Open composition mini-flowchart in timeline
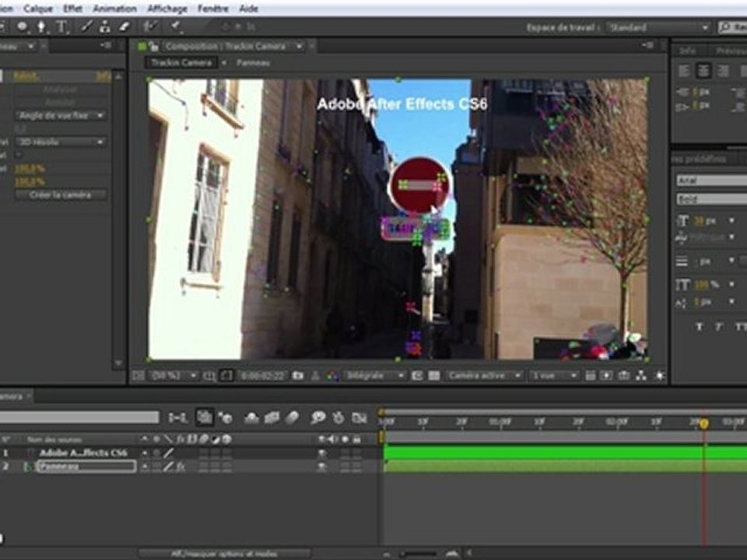 point(178,418)
